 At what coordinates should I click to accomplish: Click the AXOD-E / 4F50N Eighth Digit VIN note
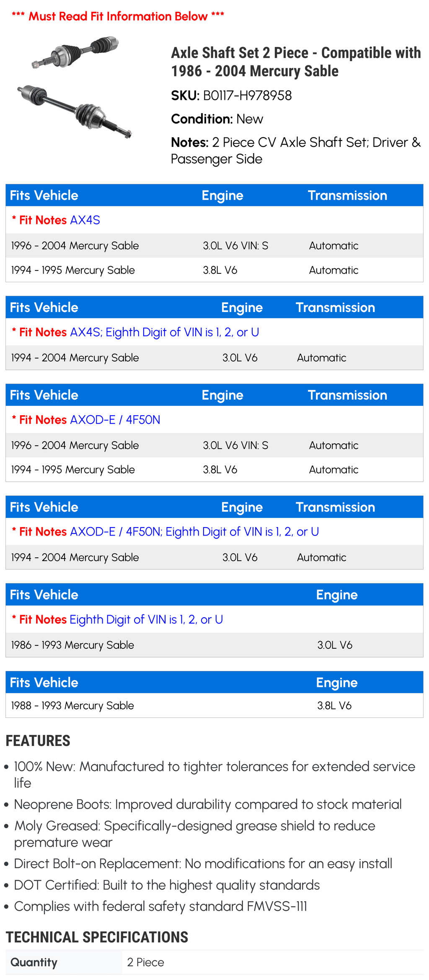click(165, 532)
